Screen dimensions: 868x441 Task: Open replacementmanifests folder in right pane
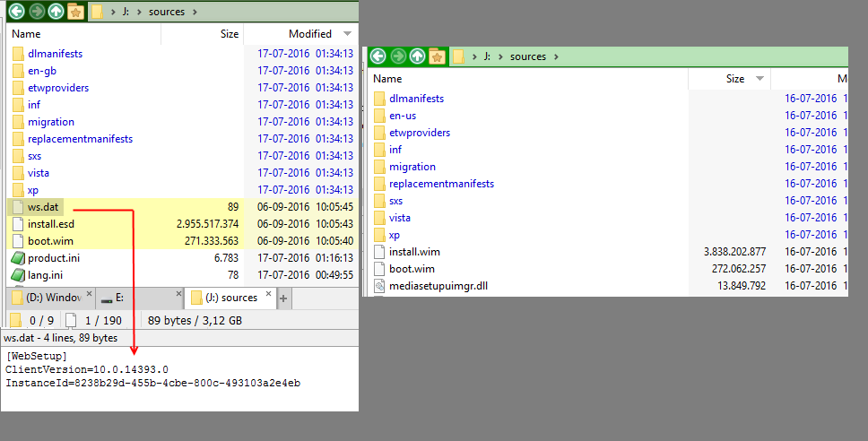click(x=442, y=184)
